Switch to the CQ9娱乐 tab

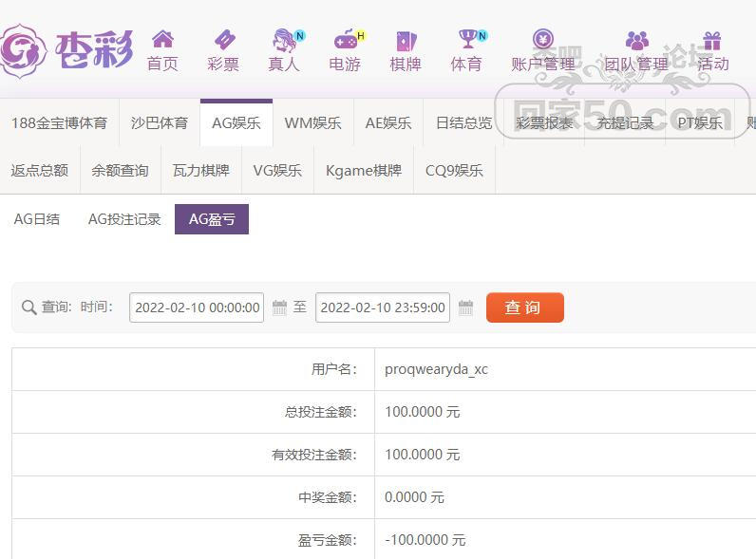tap(454, 170)
